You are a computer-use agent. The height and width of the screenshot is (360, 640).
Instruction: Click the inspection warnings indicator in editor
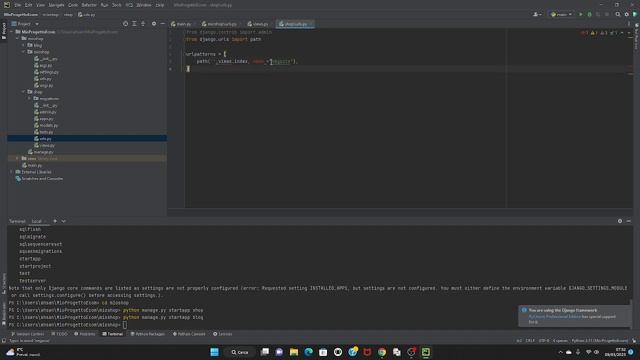point(600,33)
